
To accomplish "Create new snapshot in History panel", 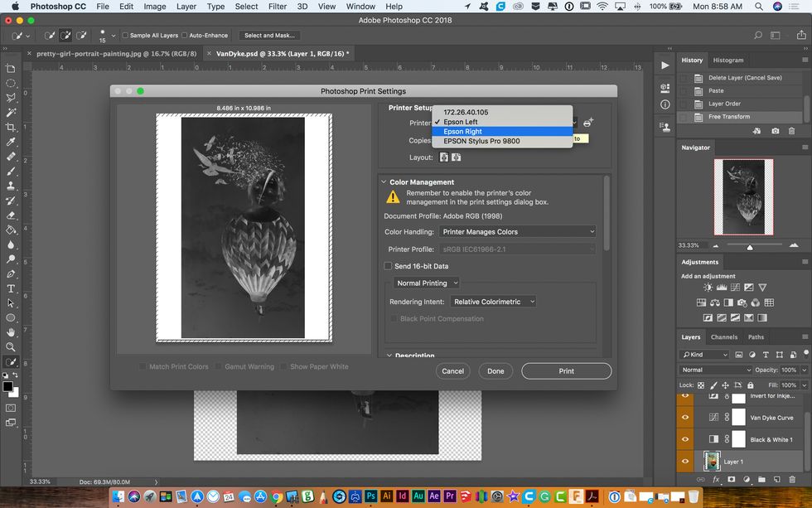I will point(775,131).
